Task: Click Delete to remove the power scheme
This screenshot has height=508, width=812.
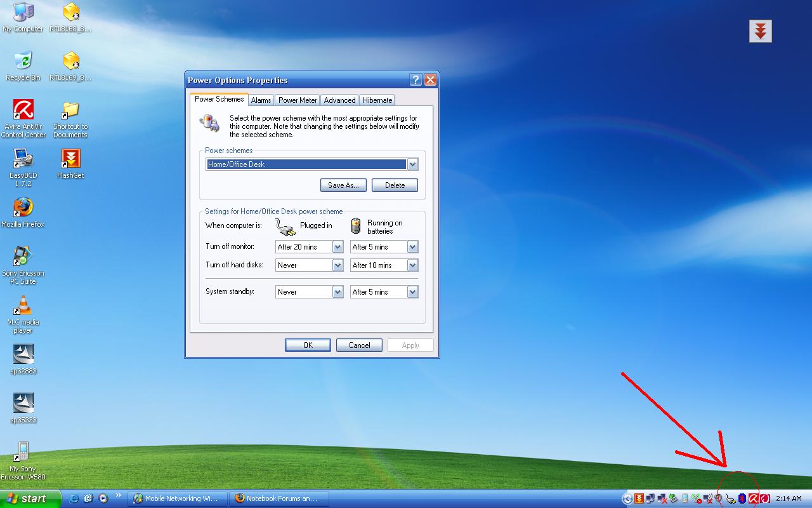Action: 395,185
